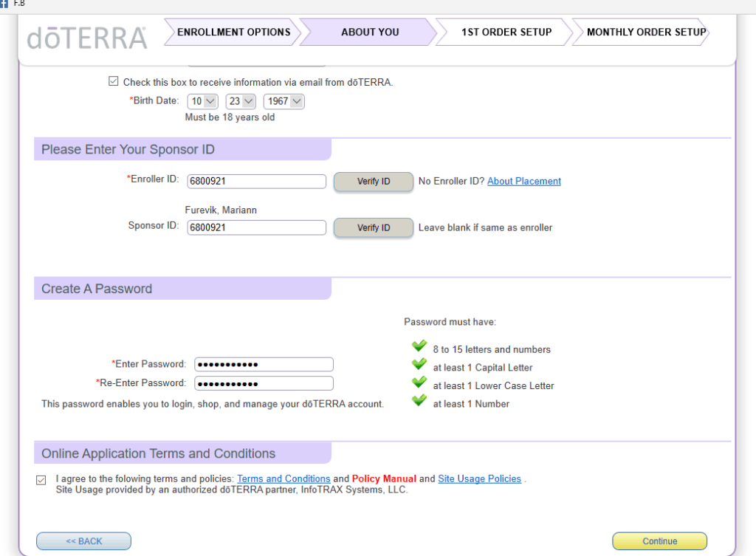Viewport: 756px width, 556px height.
Task: Click 'Online Application Terms and Conditions' heading
Action: pos(158,454)
